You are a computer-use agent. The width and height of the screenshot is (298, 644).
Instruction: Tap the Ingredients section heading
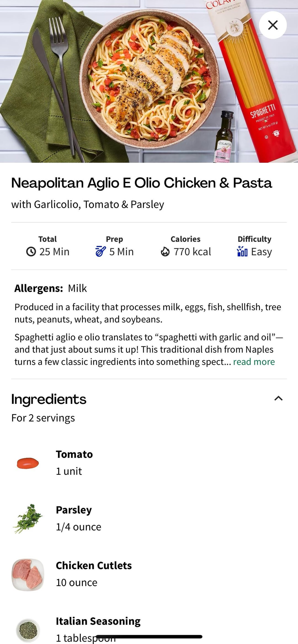(49, 399)
